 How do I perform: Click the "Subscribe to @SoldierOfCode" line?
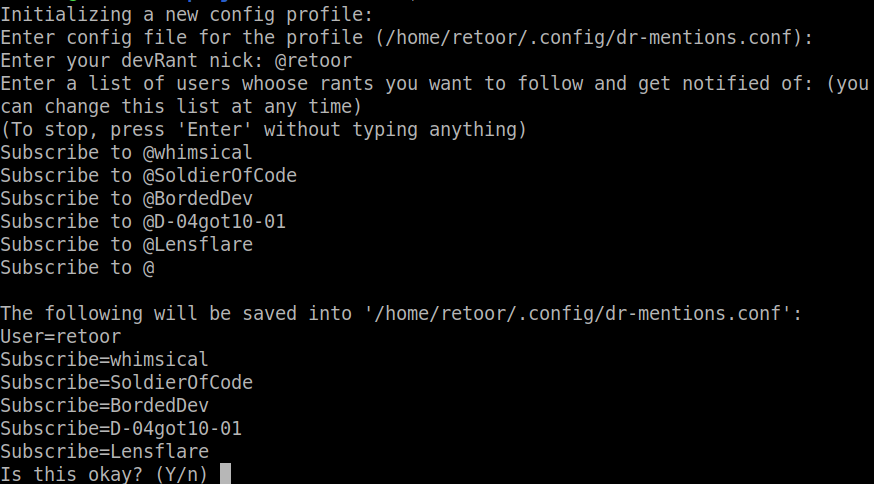point(148,175)
